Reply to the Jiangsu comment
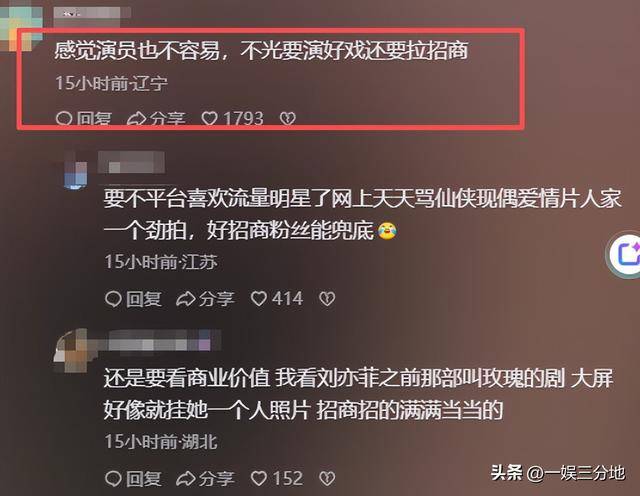Viewport: 640px width, 496px height. (133, 299)
